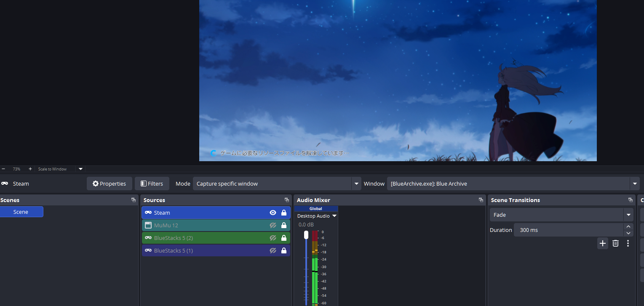Click the Scenes dock title
The image size is (644, 306).
[x=10, y=200]
